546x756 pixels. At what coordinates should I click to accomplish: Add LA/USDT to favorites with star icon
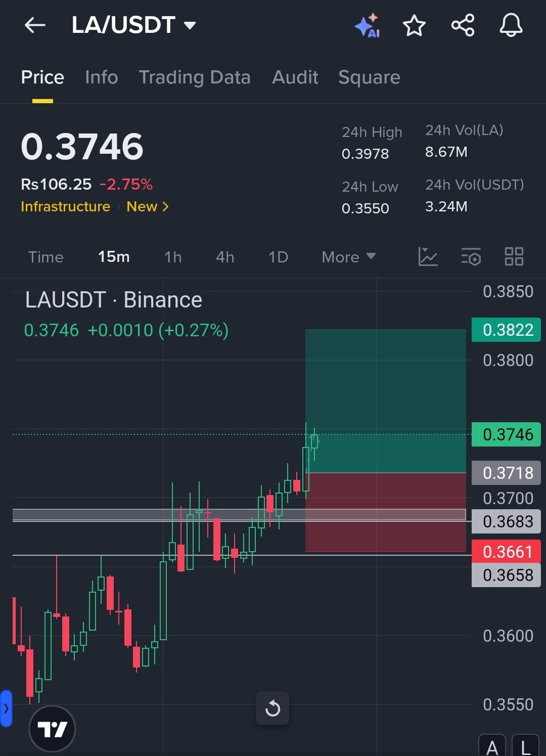coord(414,25)
